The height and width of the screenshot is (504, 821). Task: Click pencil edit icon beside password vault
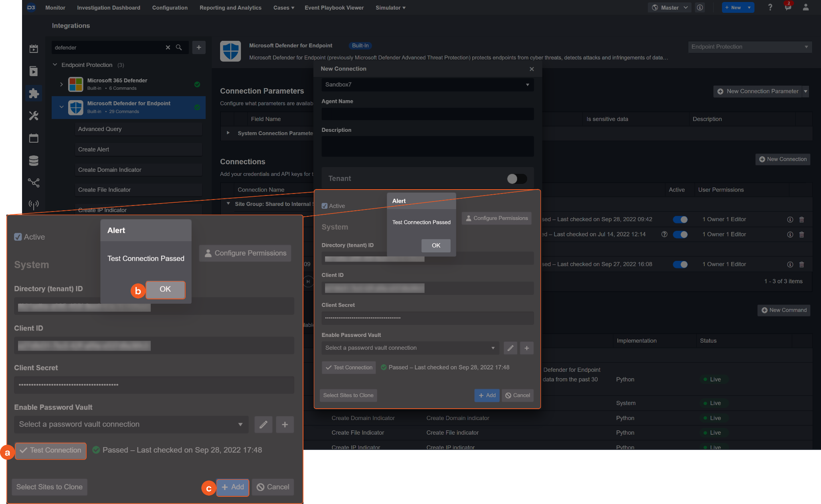click(x=510, y=348)
